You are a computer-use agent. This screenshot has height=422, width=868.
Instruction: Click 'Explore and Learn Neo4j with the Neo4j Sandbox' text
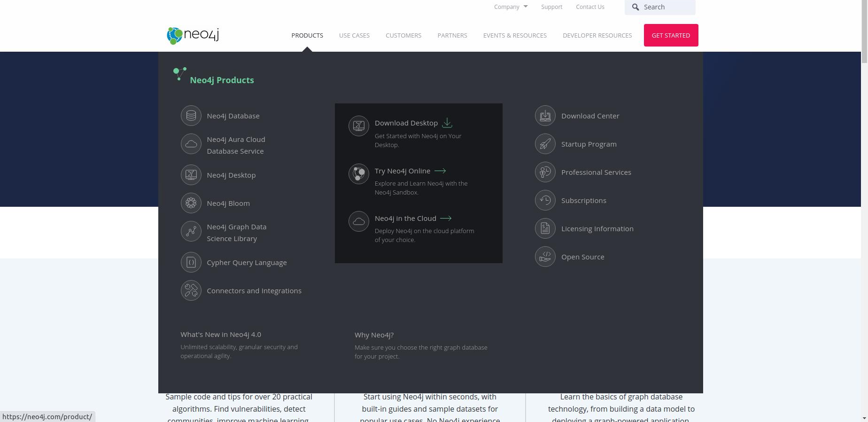[x=421, y=188]
